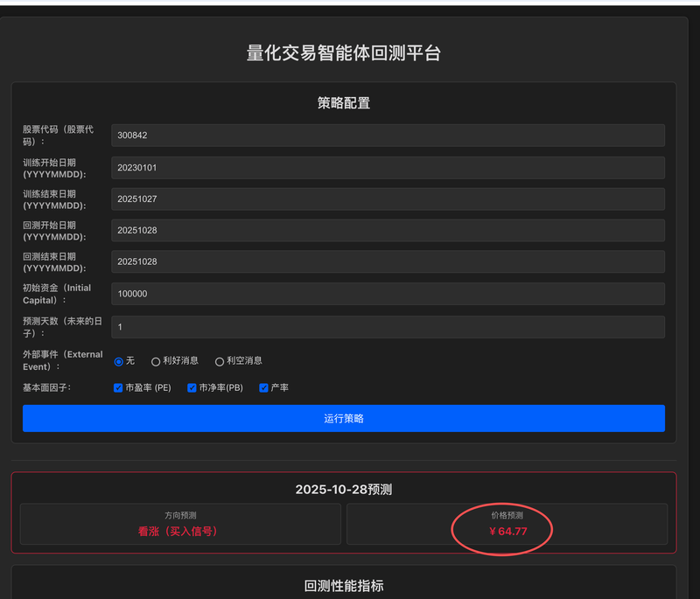Click the 回测性能指标 section heading

coord(344,586)
